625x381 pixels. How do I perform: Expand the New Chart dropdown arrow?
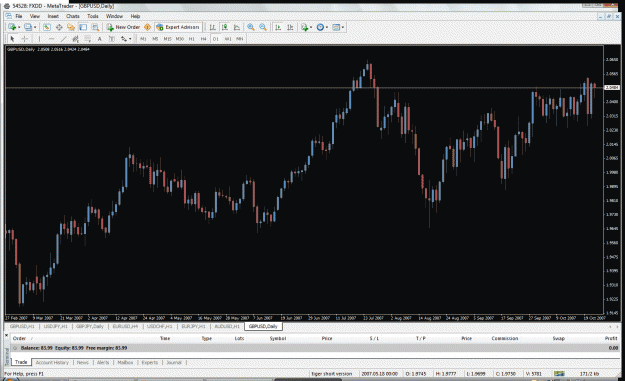[19, 27]
